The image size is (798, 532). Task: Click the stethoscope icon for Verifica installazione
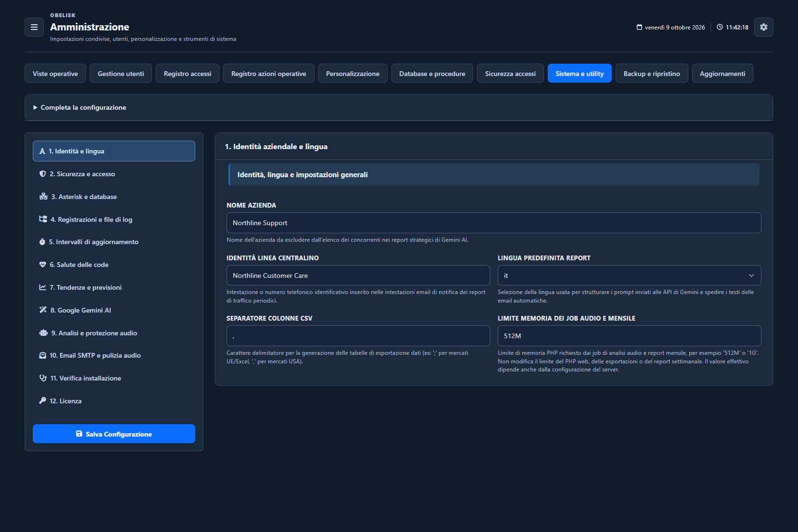click(x=43, y=378)
